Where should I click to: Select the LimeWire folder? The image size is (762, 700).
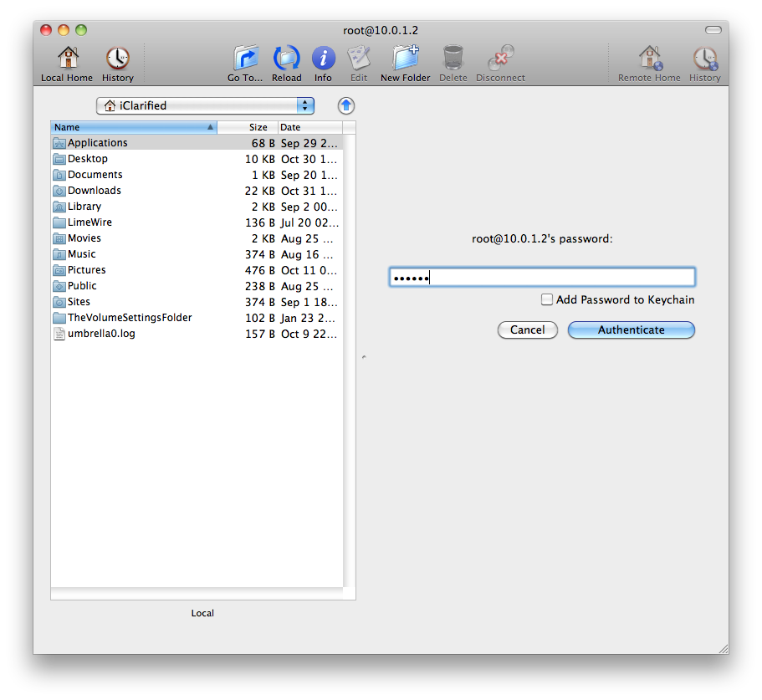pos(89,222)
